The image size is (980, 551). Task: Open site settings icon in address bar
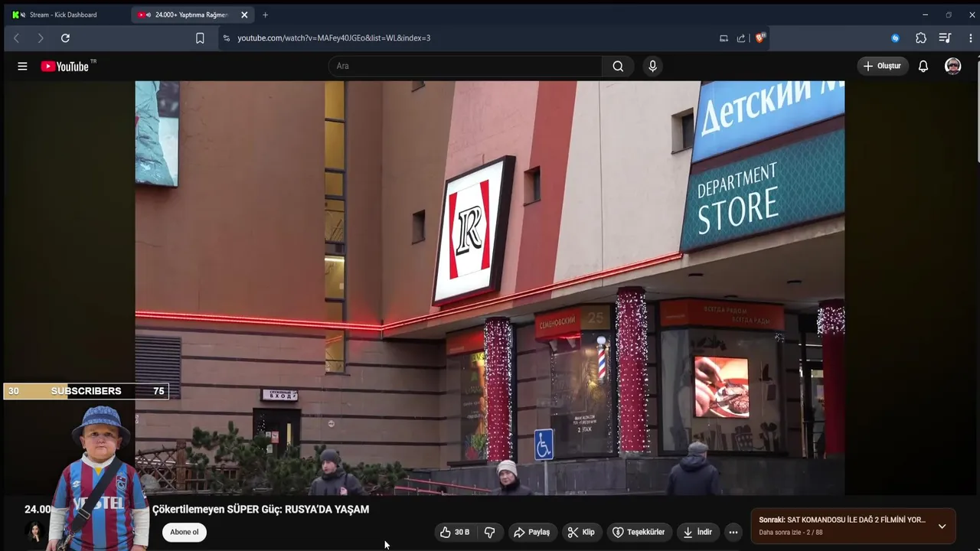pos(226,38)
